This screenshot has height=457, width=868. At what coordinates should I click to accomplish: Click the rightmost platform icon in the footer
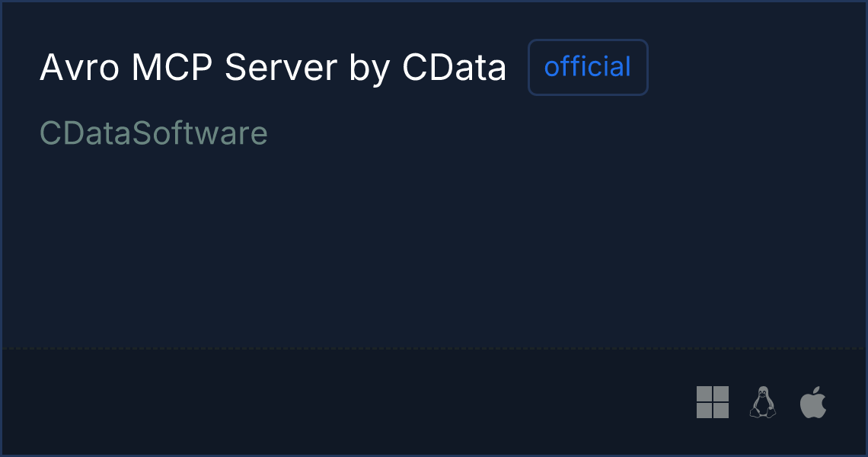pyautogui.click(x=813, y=402)
